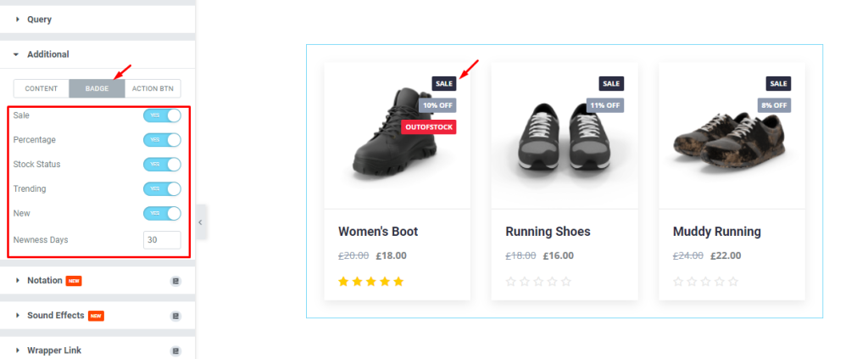Open the Muddy Running product title link

click(x=717, y=232)
